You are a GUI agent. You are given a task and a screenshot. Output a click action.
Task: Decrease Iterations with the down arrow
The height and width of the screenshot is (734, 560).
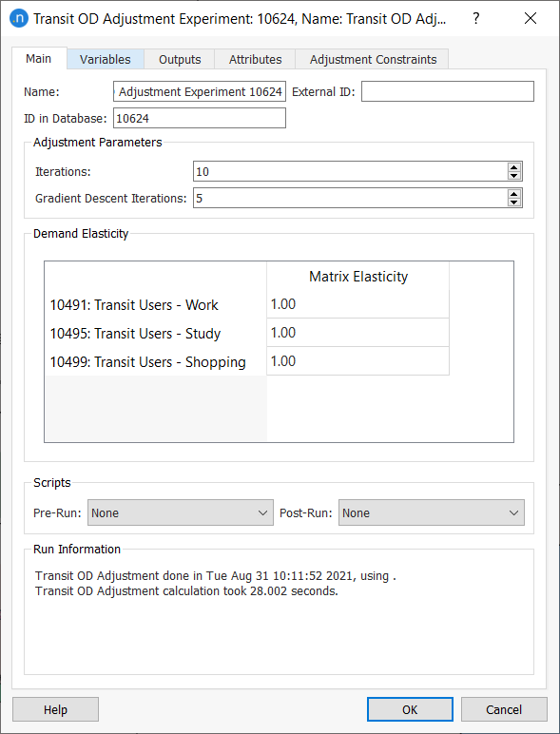(x=514, y=176)
